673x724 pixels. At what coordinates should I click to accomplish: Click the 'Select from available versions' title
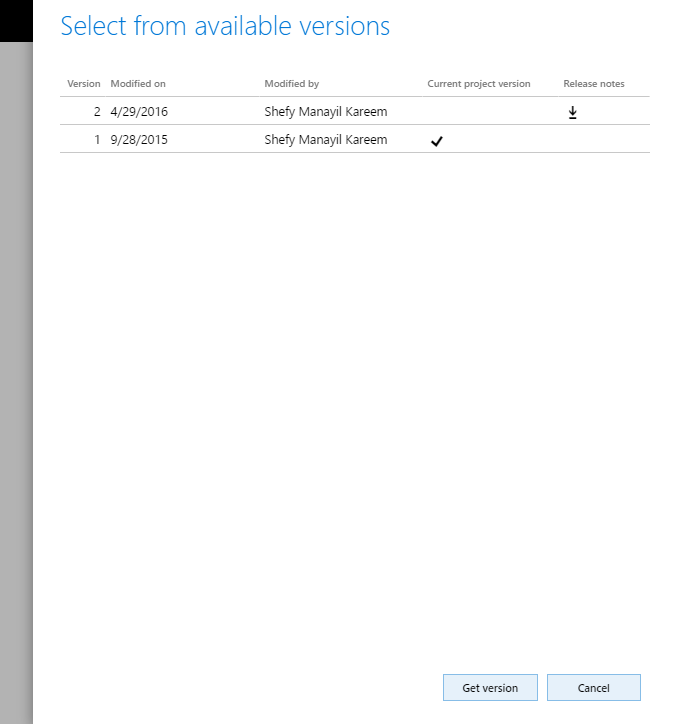225,27
